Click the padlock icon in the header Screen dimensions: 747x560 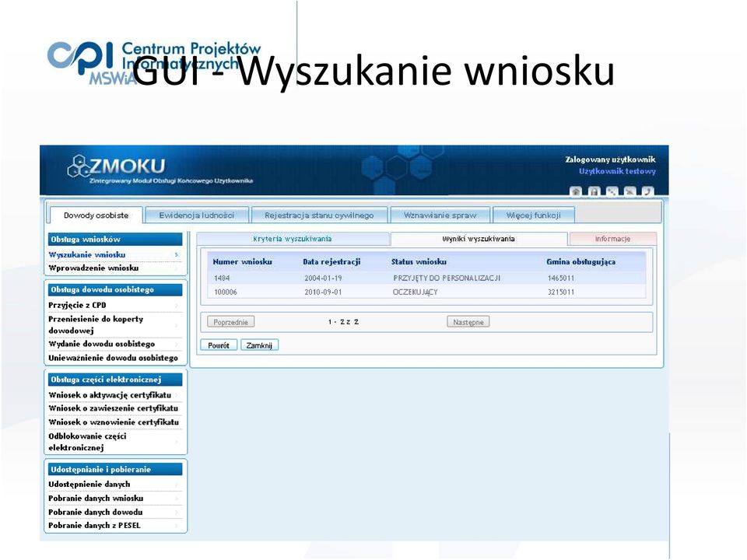click(594, 191)
